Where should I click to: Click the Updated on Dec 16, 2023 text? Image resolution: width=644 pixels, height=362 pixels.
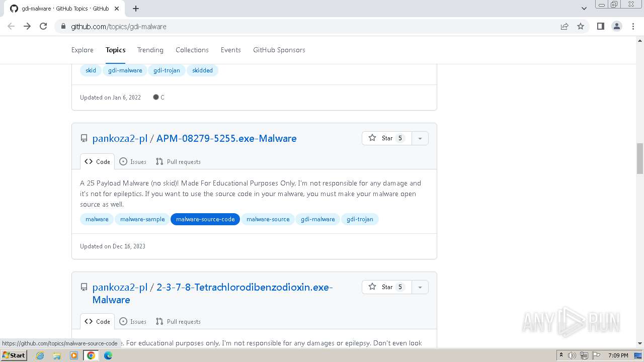[113, 246]
